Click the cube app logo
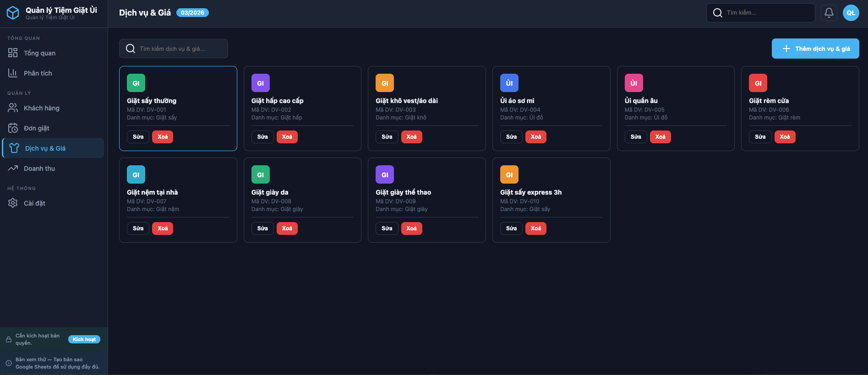The image size is (868, 375). coord(13,13)
